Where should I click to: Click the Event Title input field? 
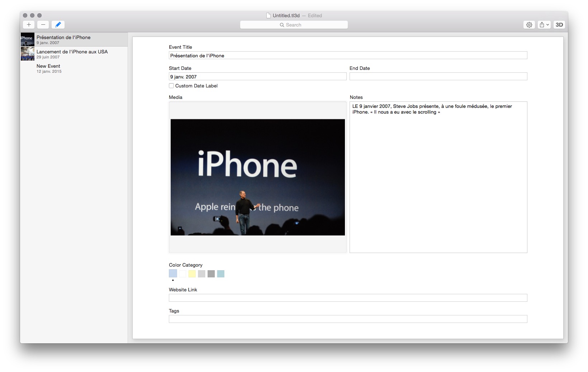348,55
